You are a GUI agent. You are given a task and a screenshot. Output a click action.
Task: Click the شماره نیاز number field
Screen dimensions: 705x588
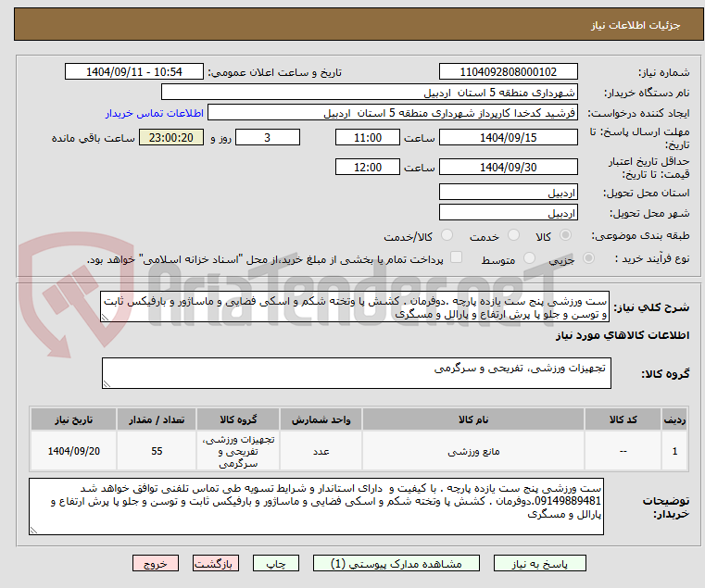click(x=508, y=71)
